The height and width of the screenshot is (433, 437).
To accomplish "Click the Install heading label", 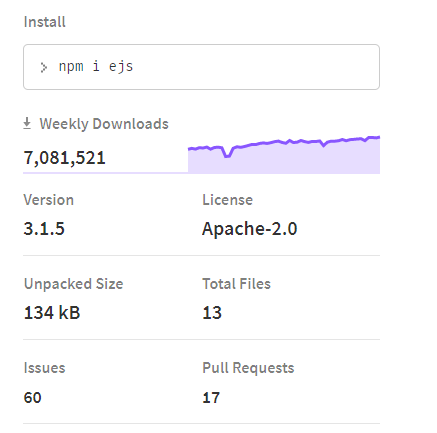I will pyautogui.click(x=45, y=22).
